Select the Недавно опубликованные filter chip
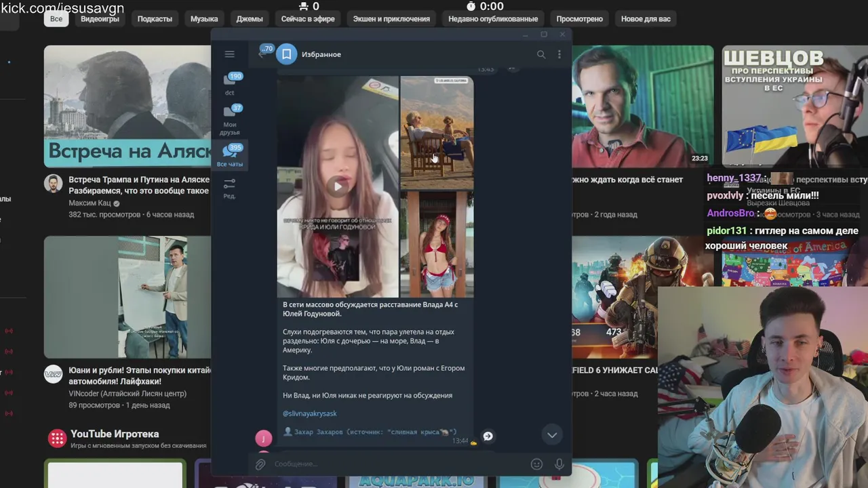This screenshot has width=868, height=488. click(x=493, y=19)
